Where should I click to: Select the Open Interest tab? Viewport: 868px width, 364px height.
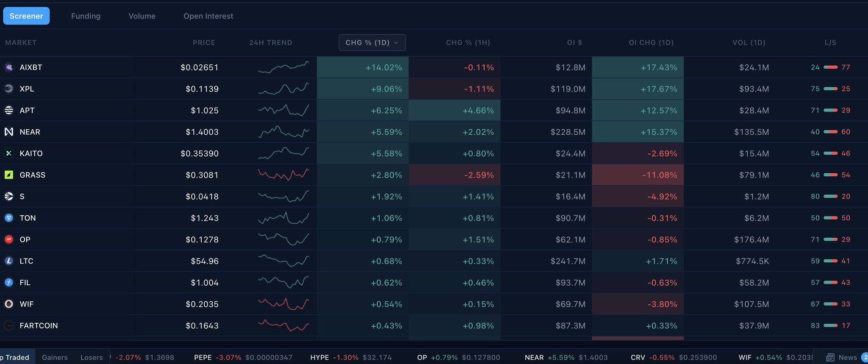[x=208, y=16]
